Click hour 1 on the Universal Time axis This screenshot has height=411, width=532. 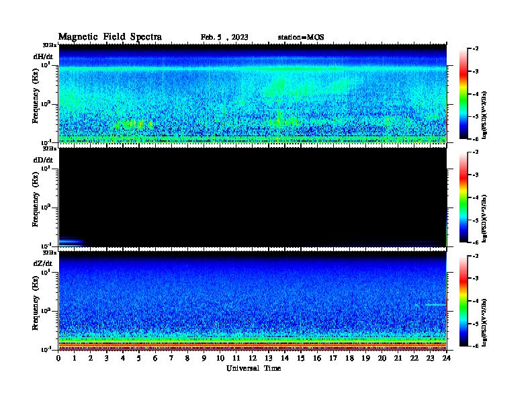75,358
